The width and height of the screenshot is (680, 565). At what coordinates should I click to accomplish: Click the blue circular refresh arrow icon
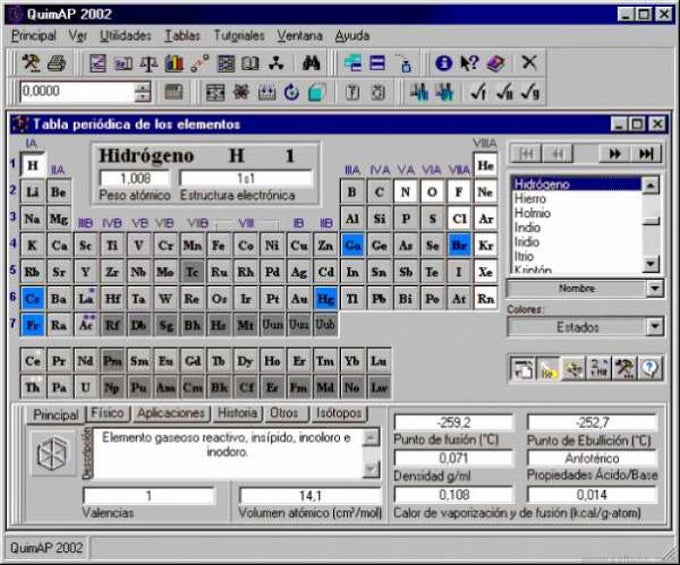point(291,92)
